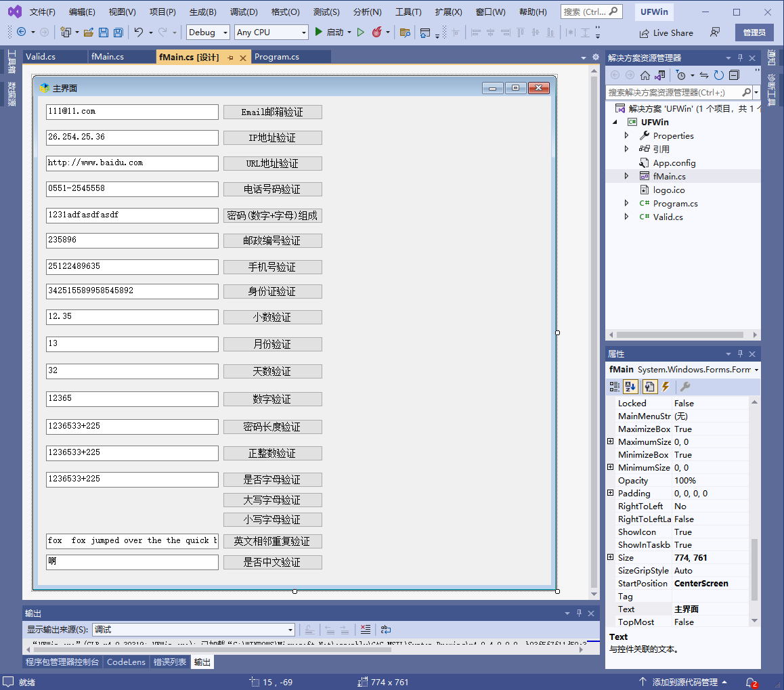
Task: Switch properties to categorized view icon
Action: tap(615, 386)
